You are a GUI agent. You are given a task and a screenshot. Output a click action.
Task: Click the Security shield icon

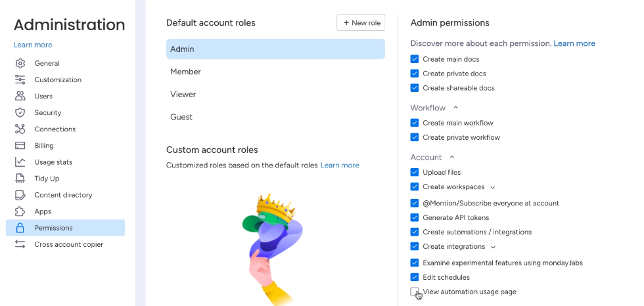pyautogui.click(x=20, y=112)
